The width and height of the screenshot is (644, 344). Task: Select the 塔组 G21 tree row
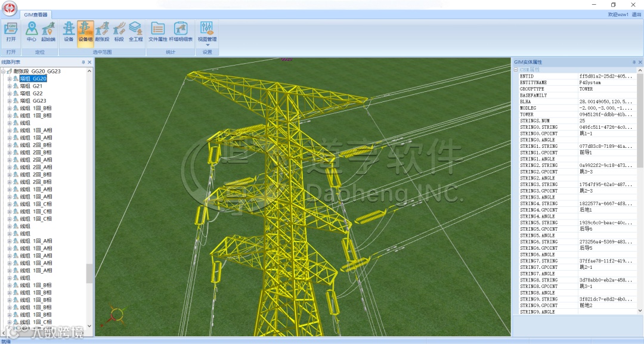(31, 86)
